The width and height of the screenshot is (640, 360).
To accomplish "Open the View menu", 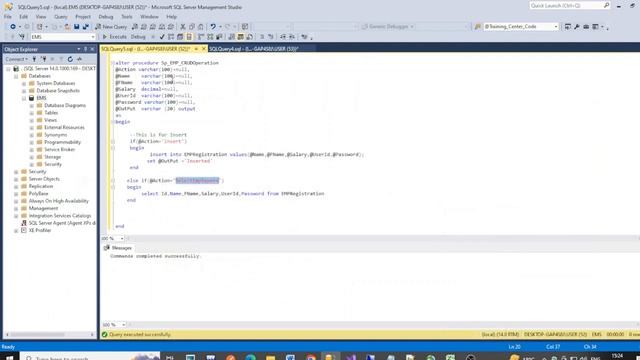I will 41,17.
